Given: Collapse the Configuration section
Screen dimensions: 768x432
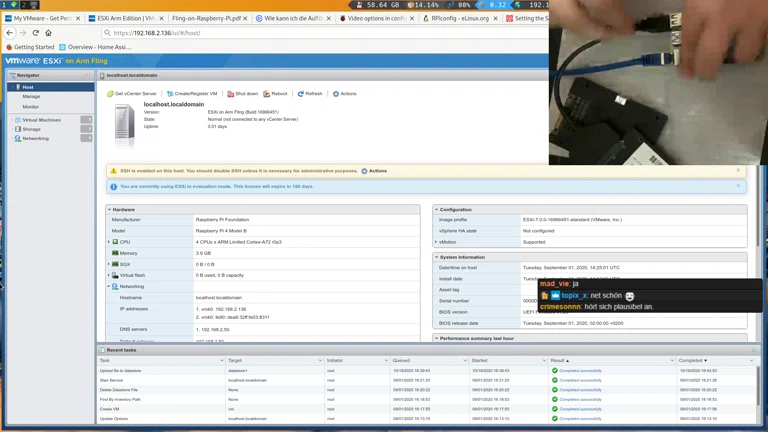Looking at the screenshot, I should click(436, 210).
